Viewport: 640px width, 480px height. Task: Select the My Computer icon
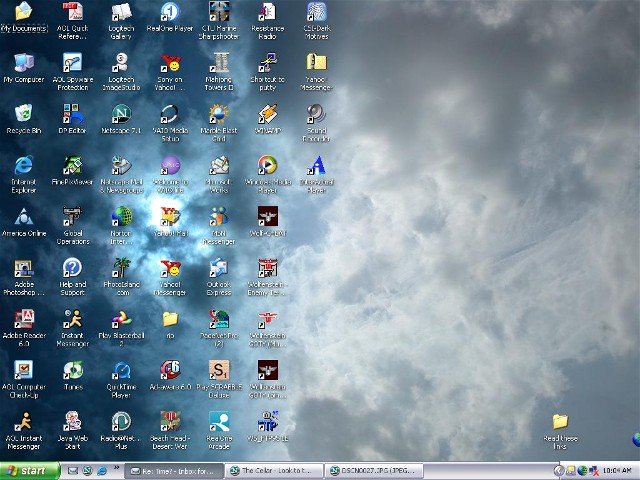coord(24,62)
